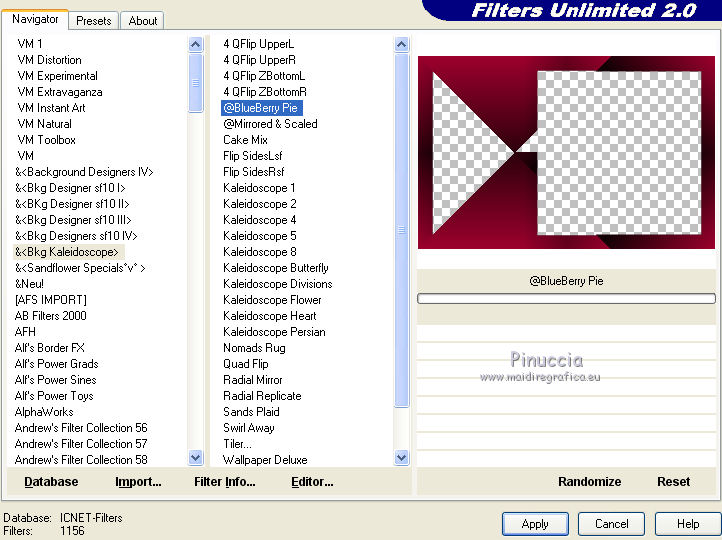
Task: Select AlphaWorks category
Action: pos(44,412)
